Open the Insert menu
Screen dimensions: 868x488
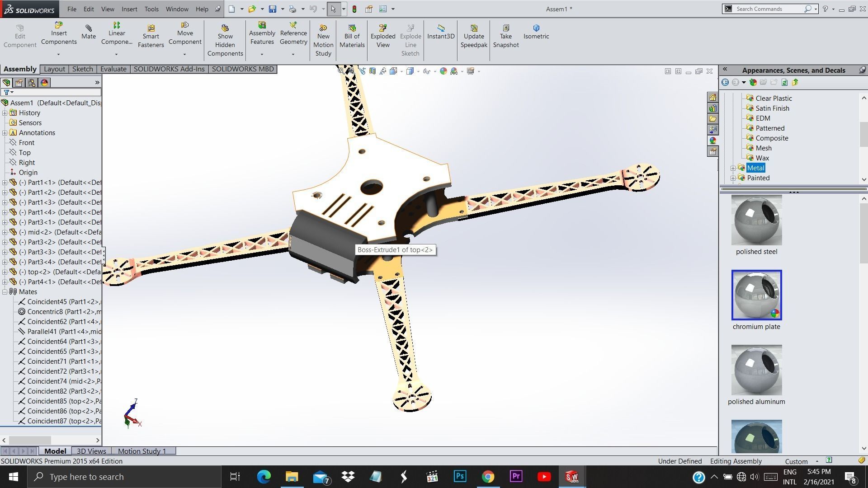[129, 9]
